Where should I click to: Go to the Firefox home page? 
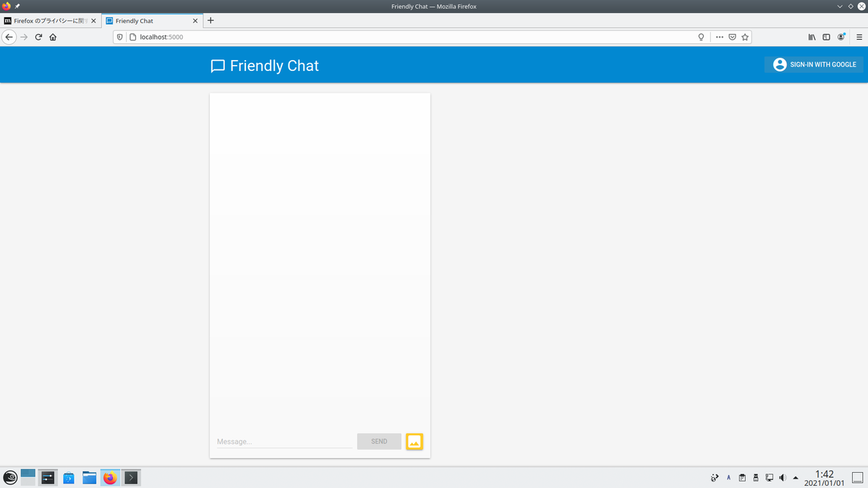(53, 37)
